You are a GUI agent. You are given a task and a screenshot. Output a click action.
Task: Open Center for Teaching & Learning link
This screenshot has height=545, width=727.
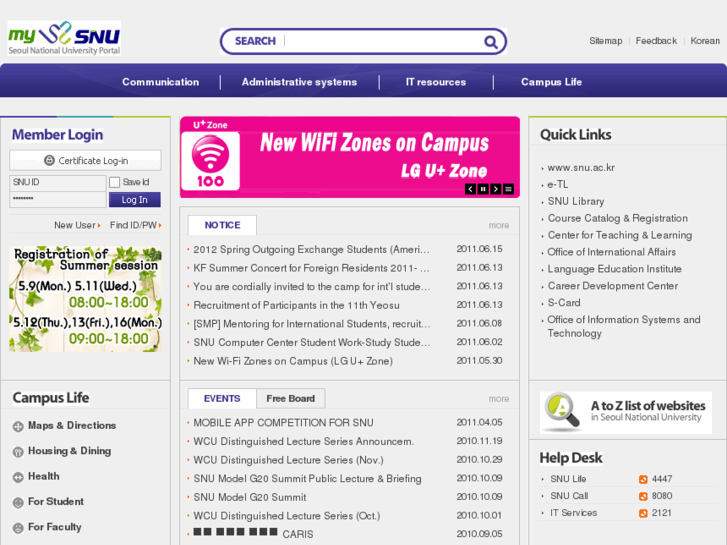619,236
